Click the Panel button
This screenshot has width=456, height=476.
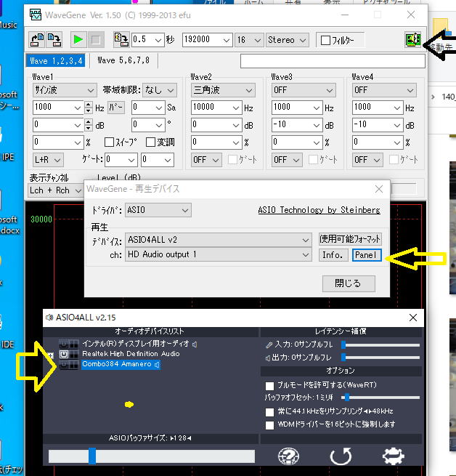(x=367, y=255)
